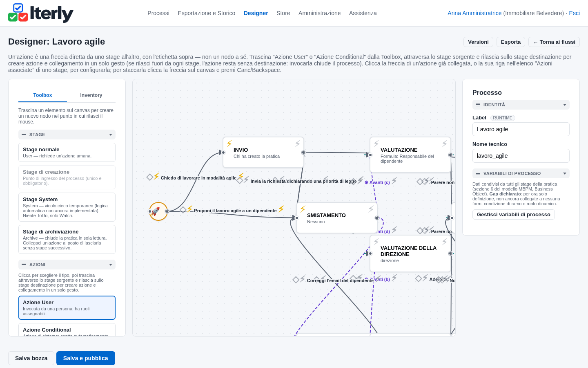The width and height of the screenshot is (588, 368).
Task: Click right lightning in VALUTAZIONE DELLA DIREZIONE
Action: [444, 242]
